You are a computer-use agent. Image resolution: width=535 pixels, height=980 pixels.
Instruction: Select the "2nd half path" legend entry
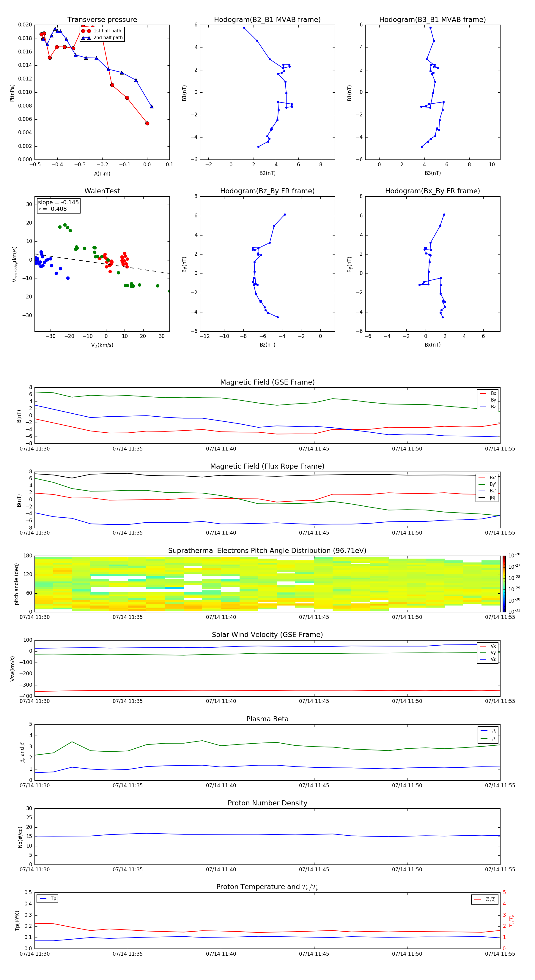(102, 38)
